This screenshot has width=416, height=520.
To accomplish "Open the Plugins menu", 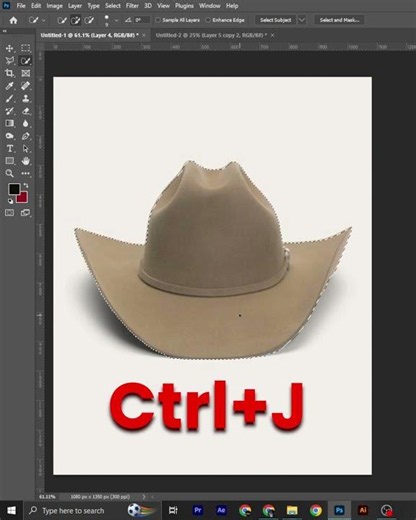I will 184,6.
